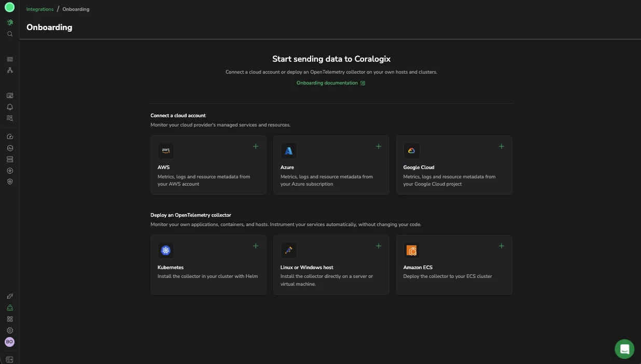Click 'Connect a cloud account' section heading
The height and width of the screenshot is (364, 641).
178,116
